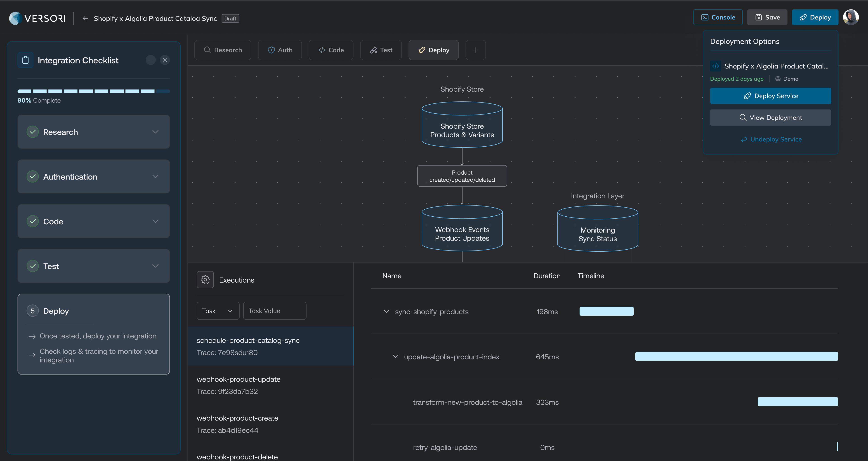Screen dimensions: 868x461
Task: Click the Deploy step card in the checklist
Action: point(94,334)
